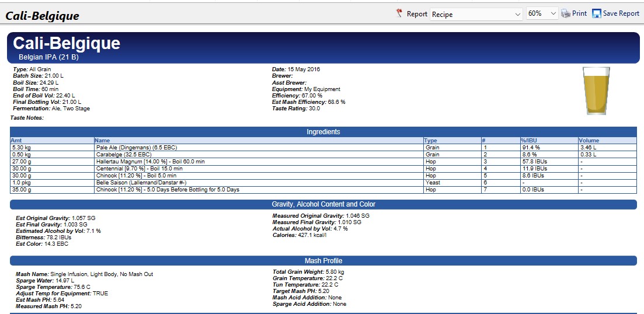The width and height of the screenshot is (644, 314).
Task: Click the Volume column header
Action: tap(589, 141)
